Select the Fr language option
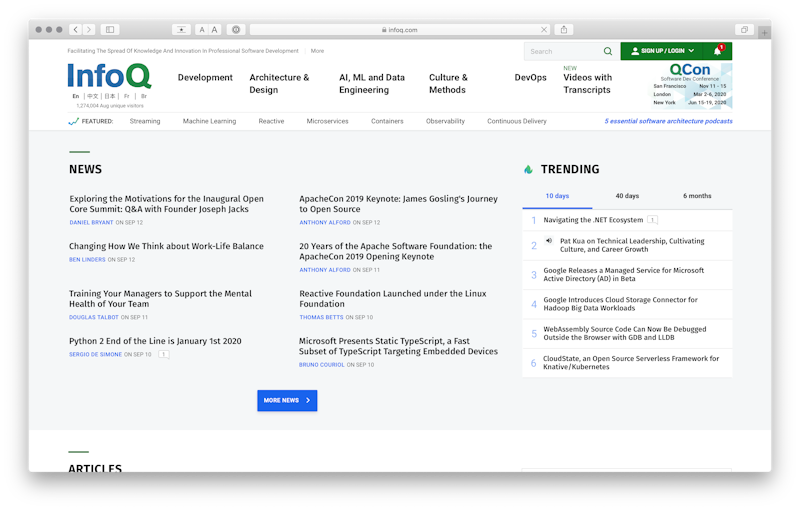800x510 pixels. pyautogui.click(x=126, y=96)
